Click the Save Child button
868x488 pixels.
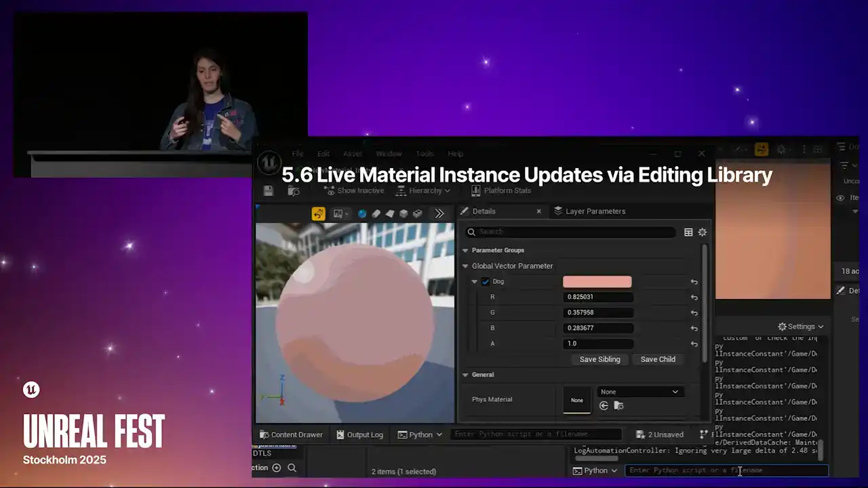(x=658, y=359)
